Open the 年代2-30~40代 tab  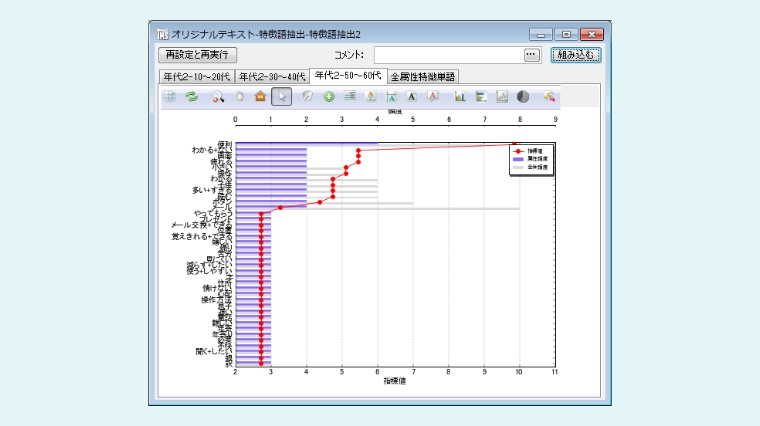[272, 77]
